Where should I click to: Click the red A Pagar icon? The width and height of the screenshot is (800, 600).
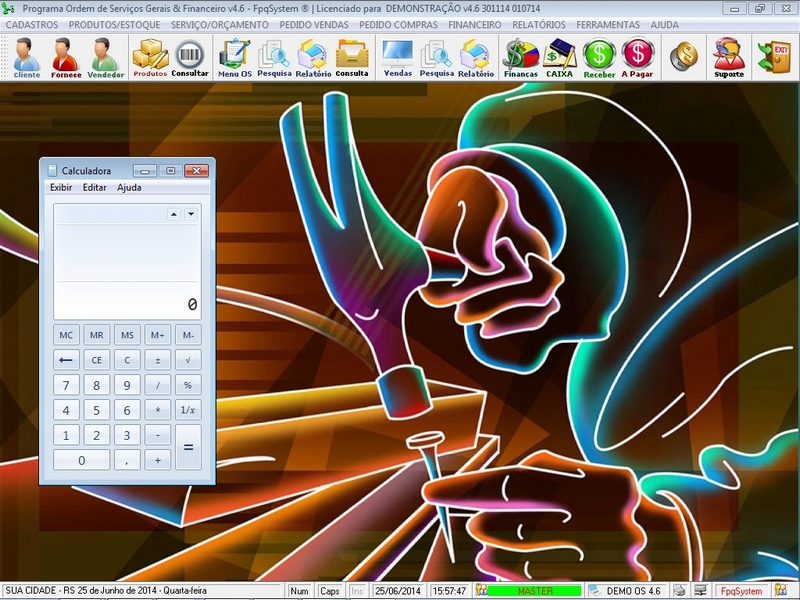637,58
